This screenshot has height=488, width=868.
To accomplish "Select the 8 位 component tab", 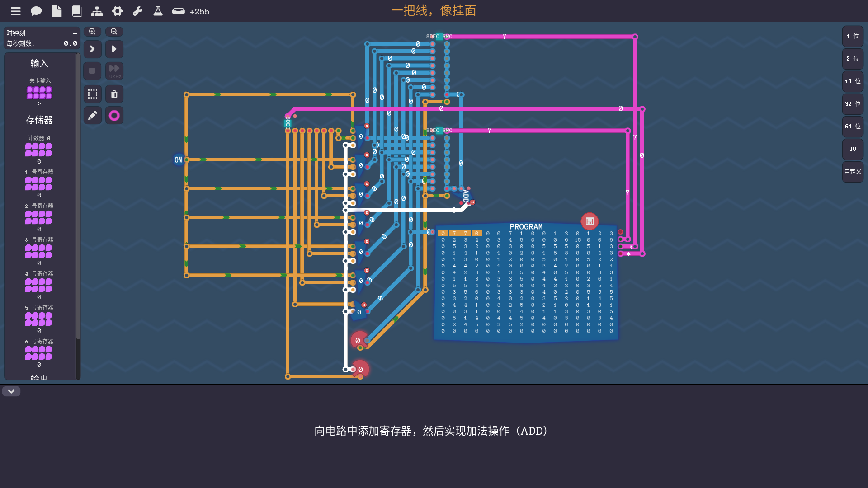I will (x=853, y=59).
